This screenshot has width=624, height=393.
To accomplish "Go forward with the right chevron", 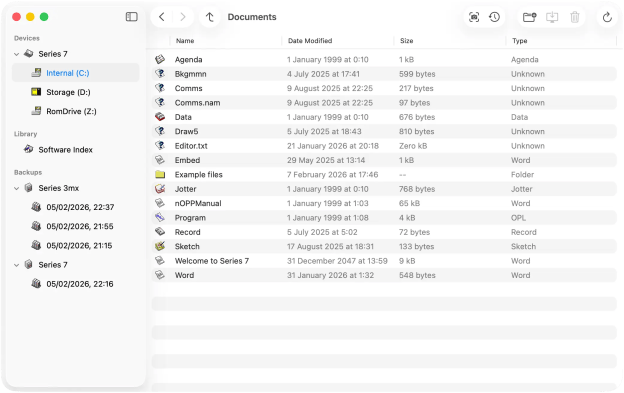I will point(183,17).
